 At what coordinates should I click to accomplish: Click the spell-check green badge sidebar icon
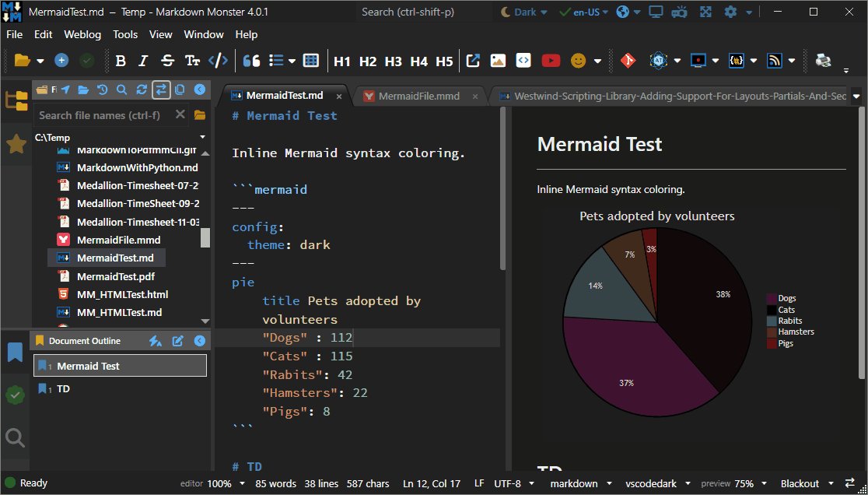coord(15,395)
